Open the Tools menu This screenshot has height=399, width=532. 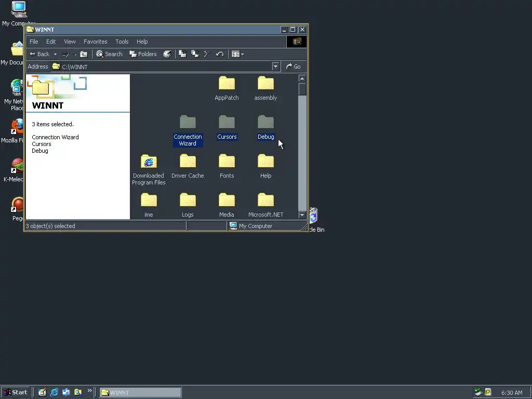pos(122,42)
